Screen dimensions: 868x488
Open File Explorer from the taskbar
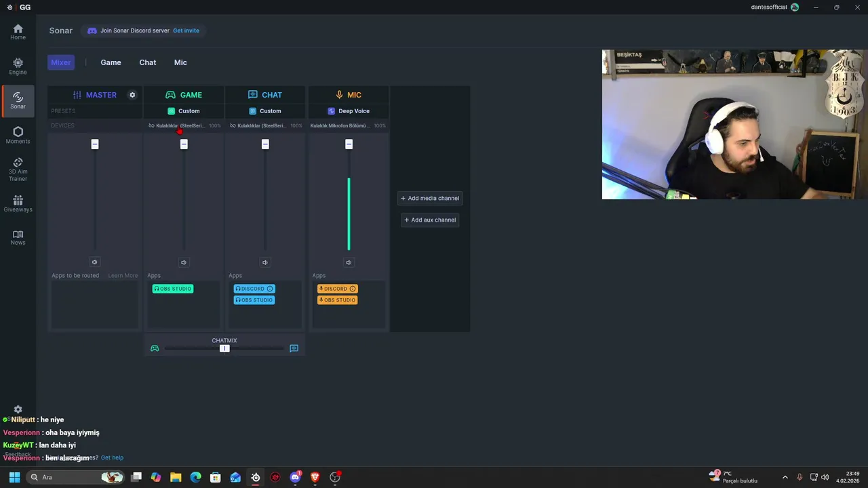[176, 477]
